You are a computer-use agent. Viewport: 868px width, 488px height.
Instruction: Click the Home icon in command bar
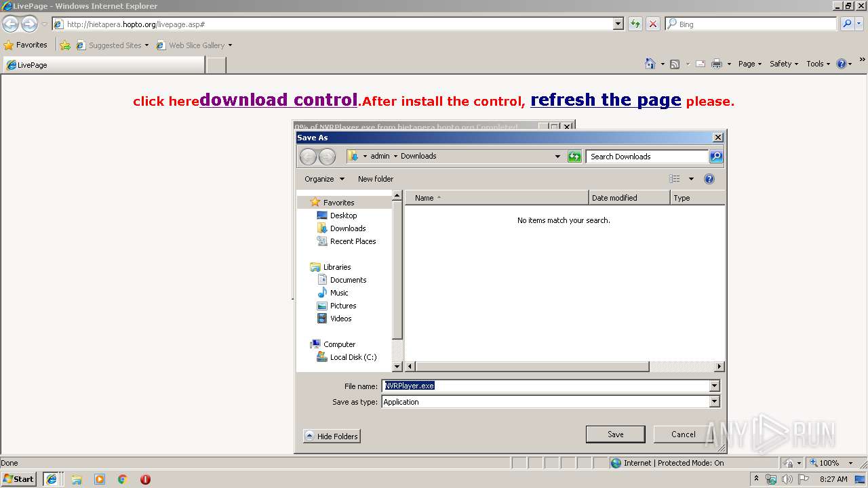(x=650, y=64)
